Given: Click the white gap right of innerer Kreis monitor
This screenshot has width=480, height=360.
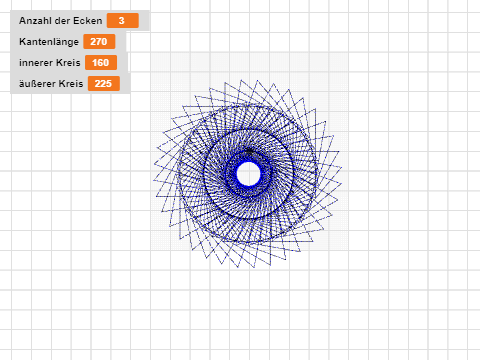Looking at the screenshot, I should click(x=139, y=62).
